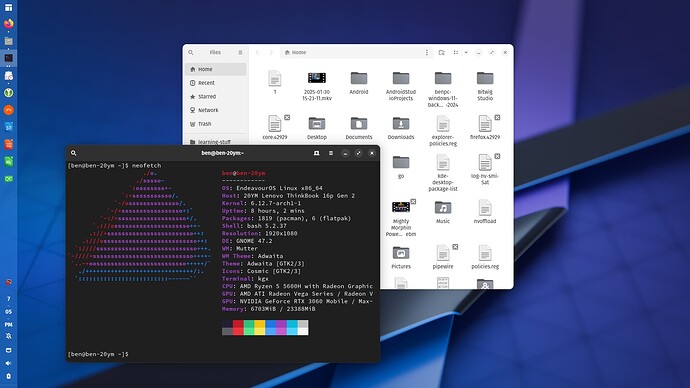
Task: Select the Music folder
Action: pyautogui.click(x=443, y=212)
